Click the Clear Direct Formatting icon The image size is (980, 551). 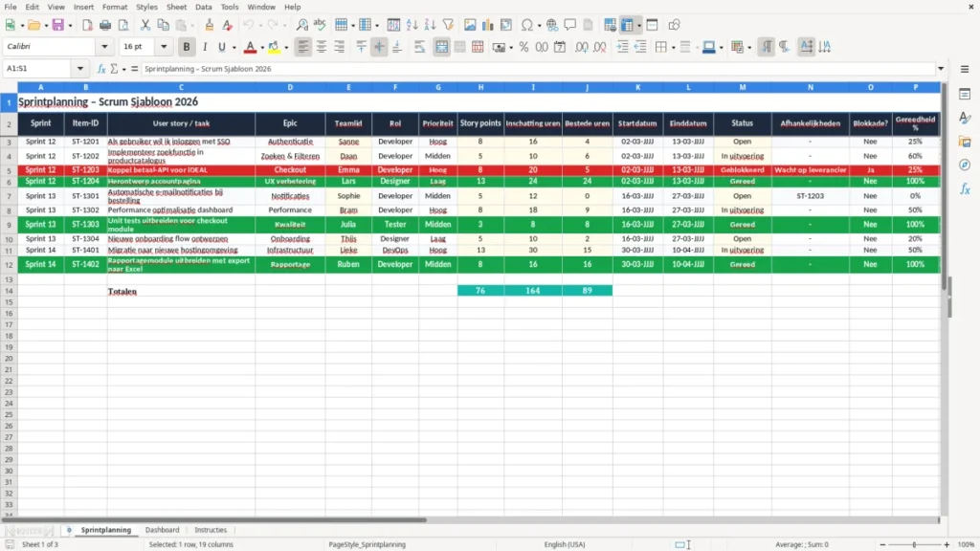228,25
